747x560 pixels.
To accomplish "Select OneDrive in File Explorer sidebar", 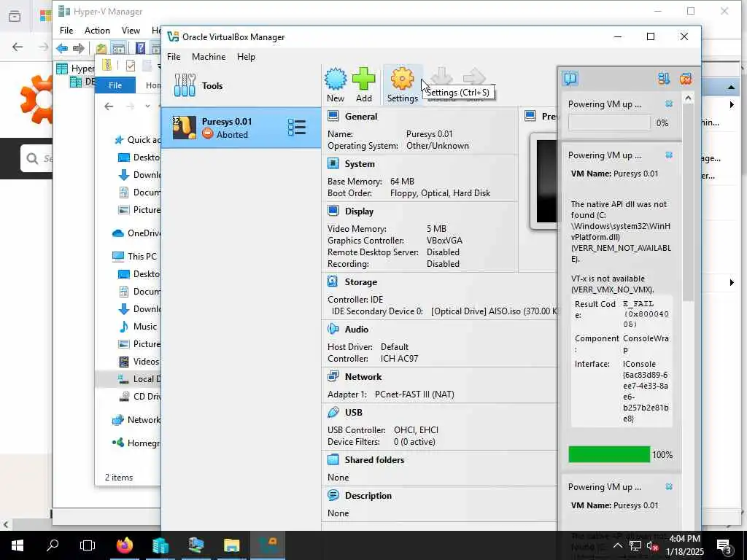I will [136, 233].
